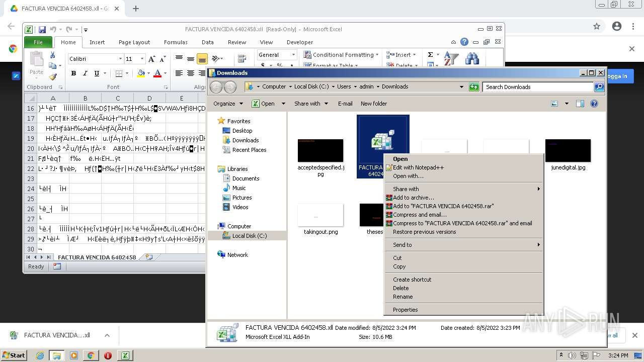The height and width of the screenshot is (362, 644).
Task: Click the Insert cells button in ribbon
Action: [400, 55]
